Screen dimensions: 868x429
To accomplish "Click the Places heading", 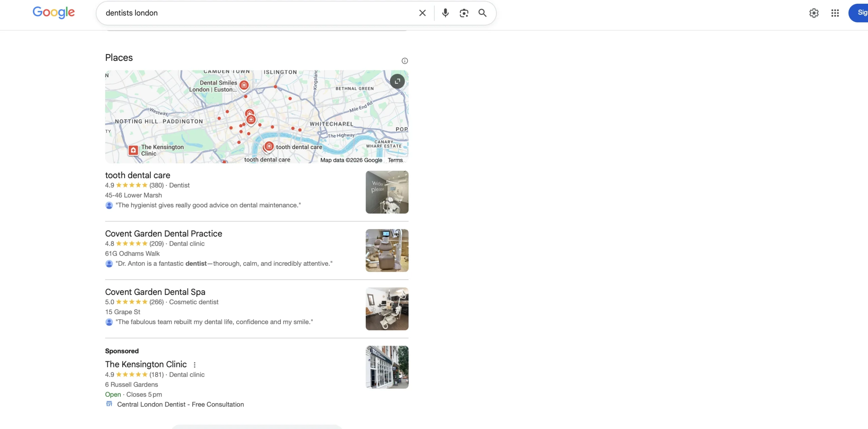I will [119, 58].
